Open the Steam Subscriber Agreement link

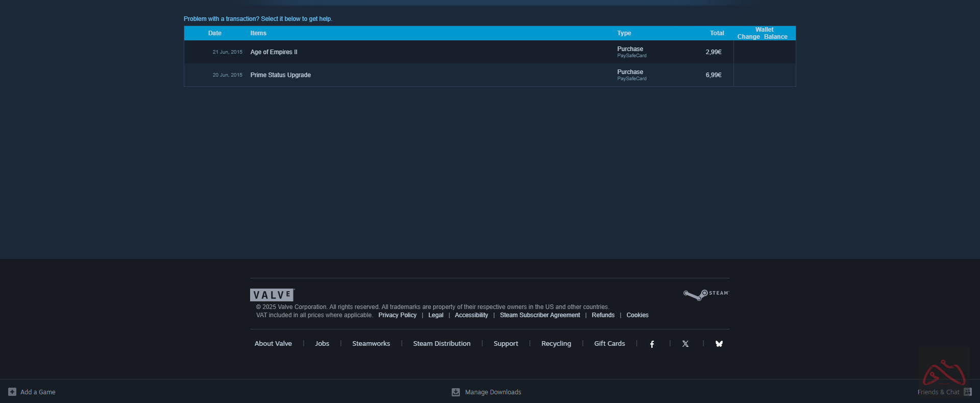(x=540, y=315)
